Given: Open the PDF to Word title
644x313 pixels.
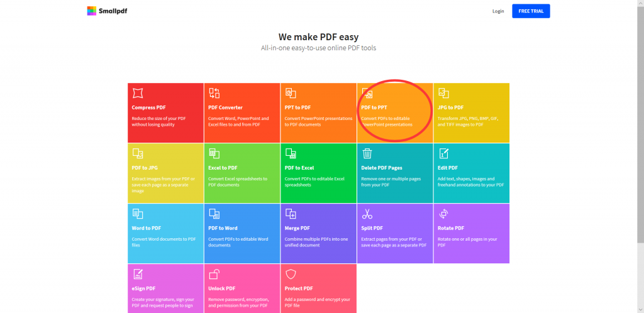Looking at the screenshot, I should coord(223,229).
